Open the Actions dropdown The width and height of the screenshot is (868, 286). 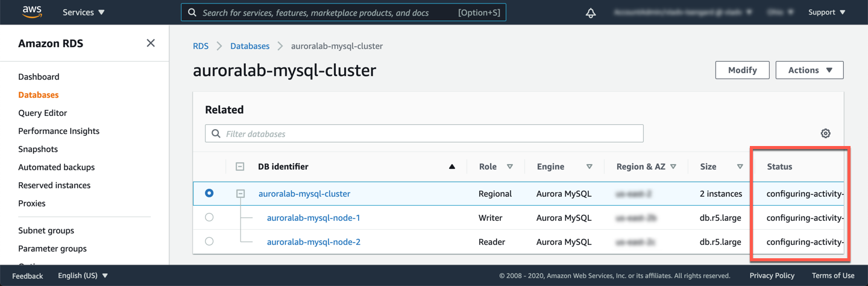810,70
